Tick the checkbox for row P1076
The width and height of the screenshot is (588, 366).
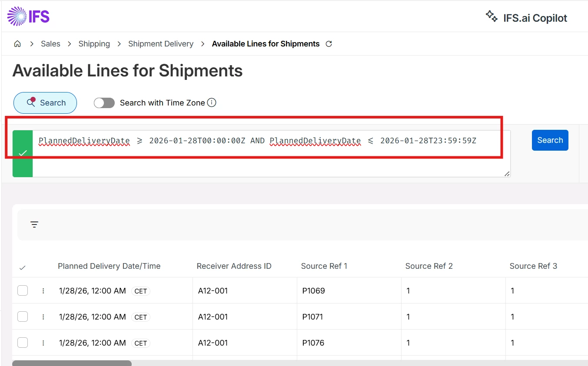23,343
